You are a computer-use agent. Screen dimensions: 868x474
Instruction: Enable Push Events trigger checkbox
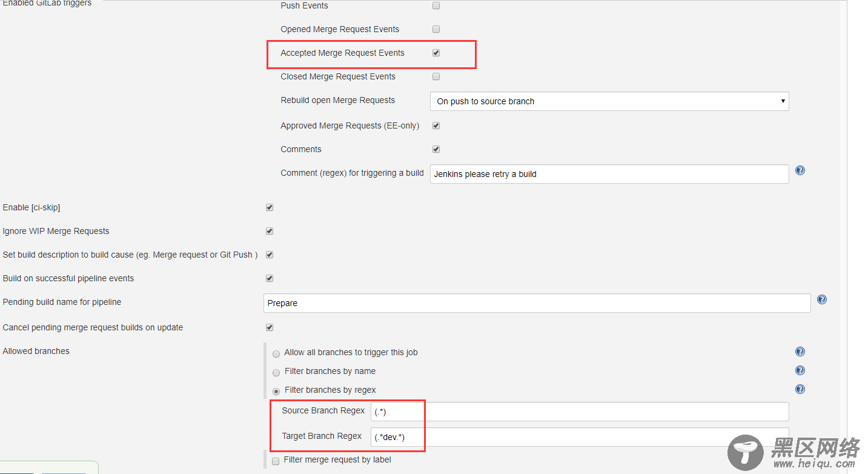point(436,5)
